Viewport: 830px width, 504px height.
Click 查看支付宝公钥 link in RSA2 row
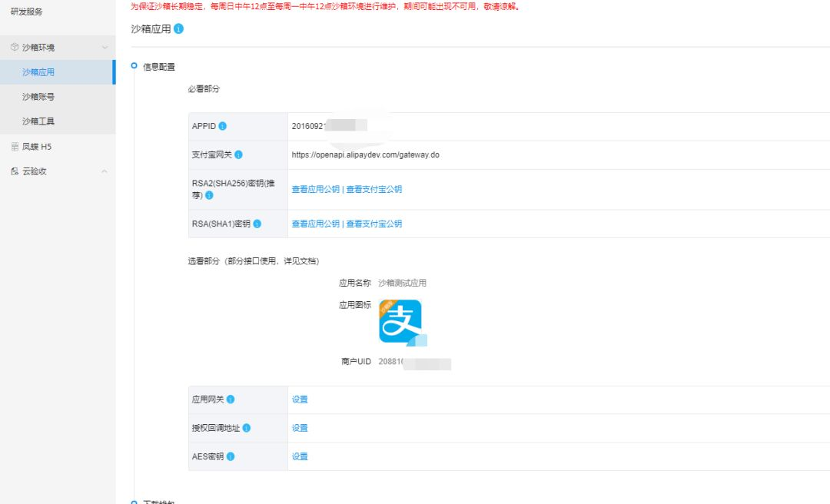[x=373, y=189]
